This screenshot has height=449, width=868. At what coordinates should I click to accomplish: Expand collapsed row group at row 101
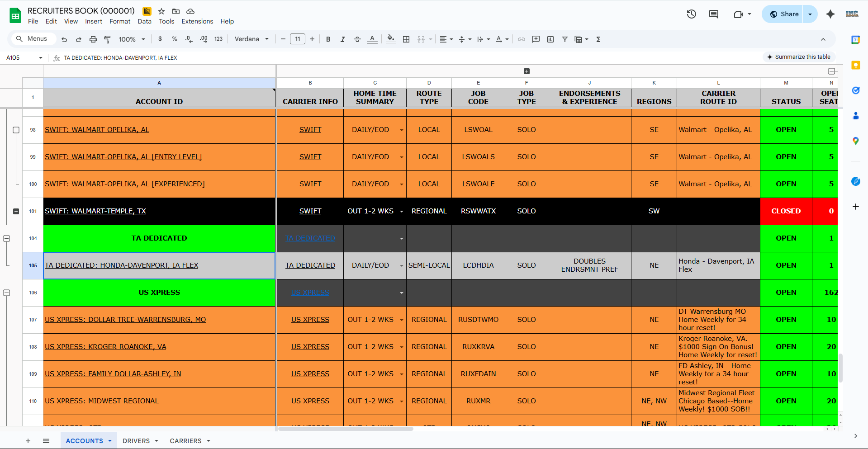pyautogui.click(x=16, y=211)
